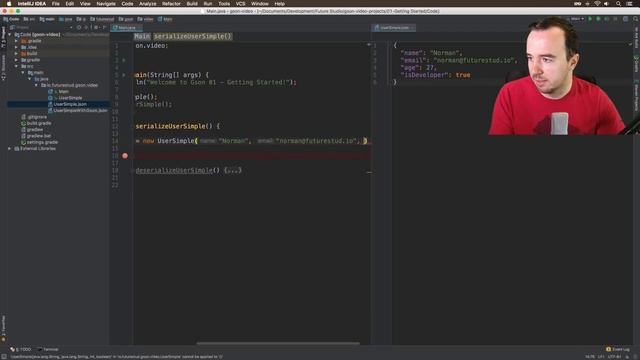The image size is (640, 360).
Task: Expand folded deserializeUserSimple() body
Action: 233,170
